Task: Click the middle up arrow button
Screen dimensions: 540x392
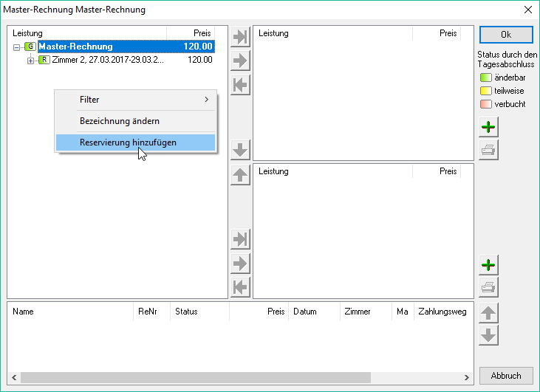Action: tap(240, 175)
